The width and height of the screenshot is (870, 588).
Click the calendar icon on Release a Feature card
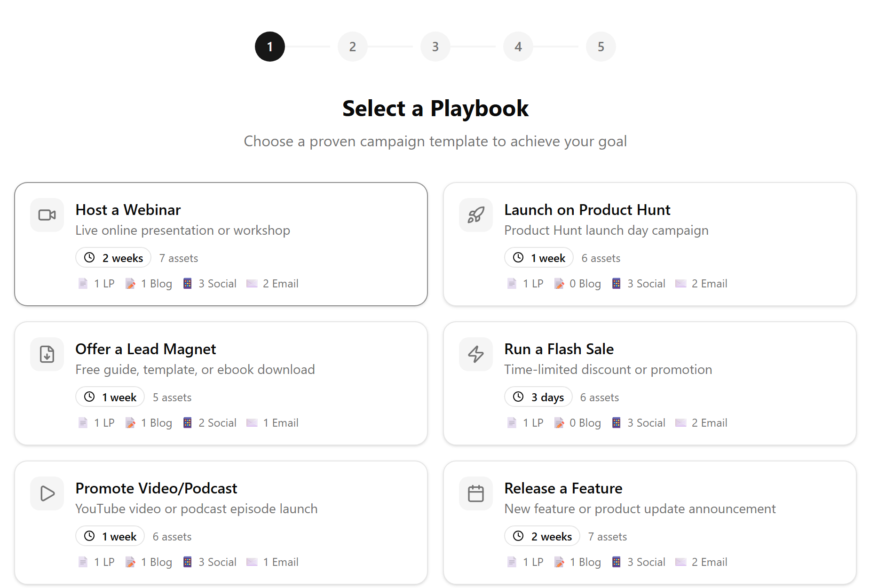pos(476,493)
